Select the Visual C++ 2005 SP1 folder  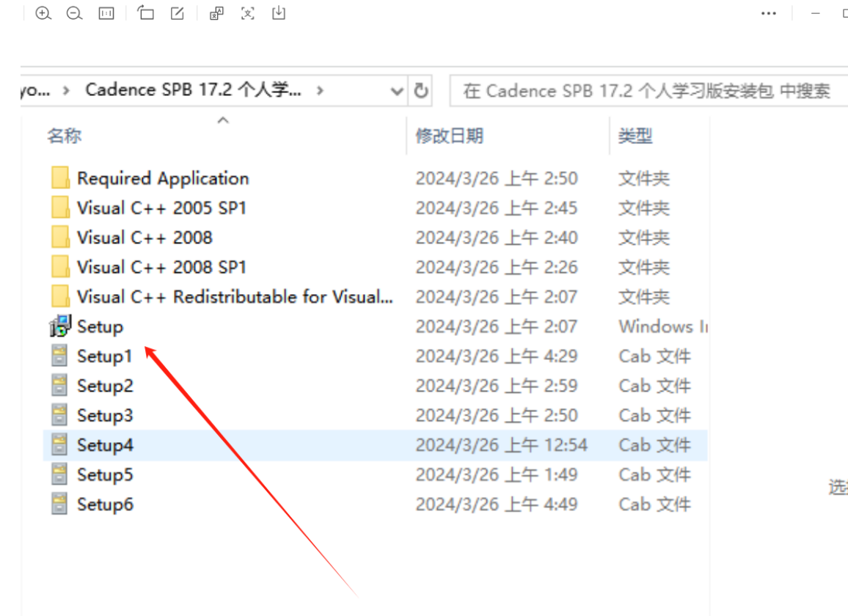[161, 208]
